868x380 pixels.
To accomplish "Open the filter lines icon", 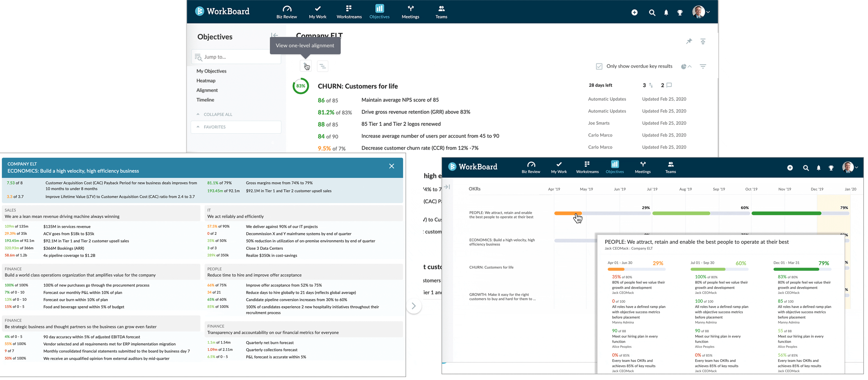I will pos(703,66).
